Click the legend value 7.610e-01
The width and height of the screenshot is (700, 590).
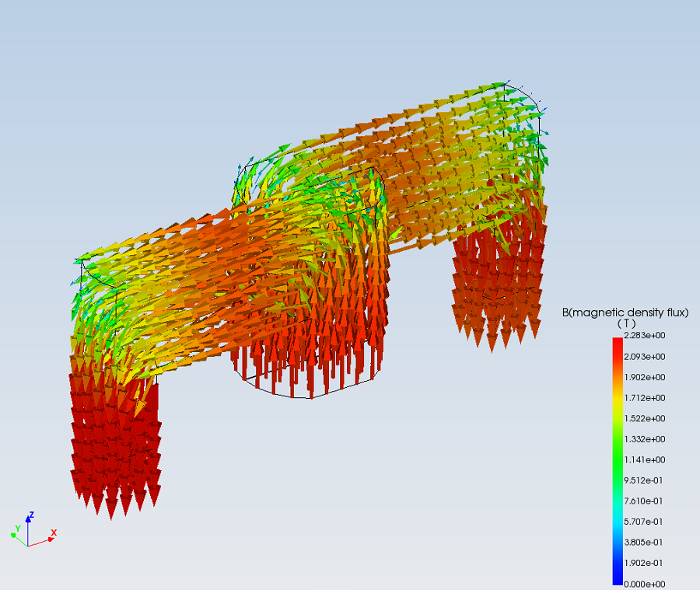coord(643,501)
